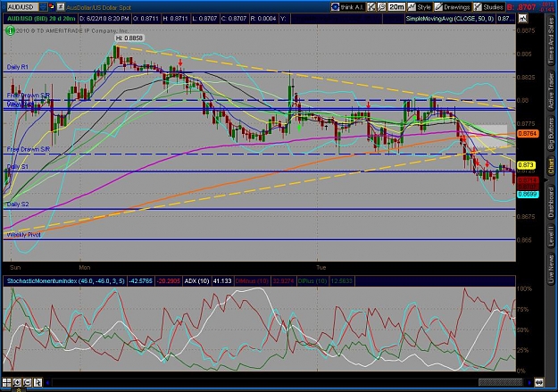The image size is (558, 392).
Task: Click the C: 0.8707 close value
Action: coord(234,19)
